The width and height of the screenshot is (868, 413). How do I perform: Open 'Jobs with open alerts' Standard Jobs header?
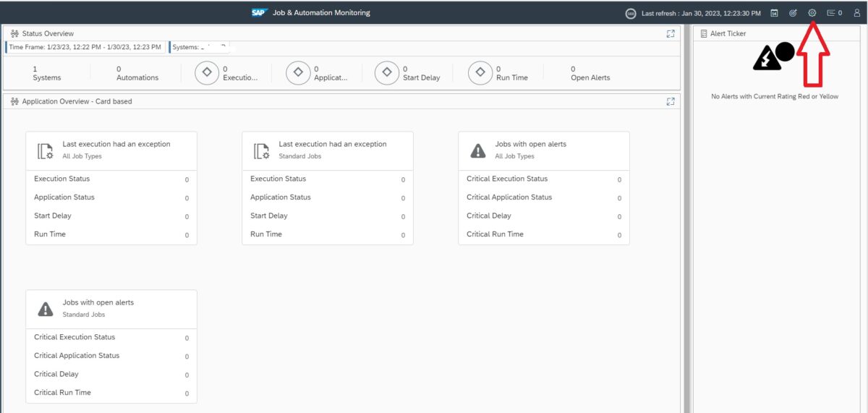pos(111,309)
